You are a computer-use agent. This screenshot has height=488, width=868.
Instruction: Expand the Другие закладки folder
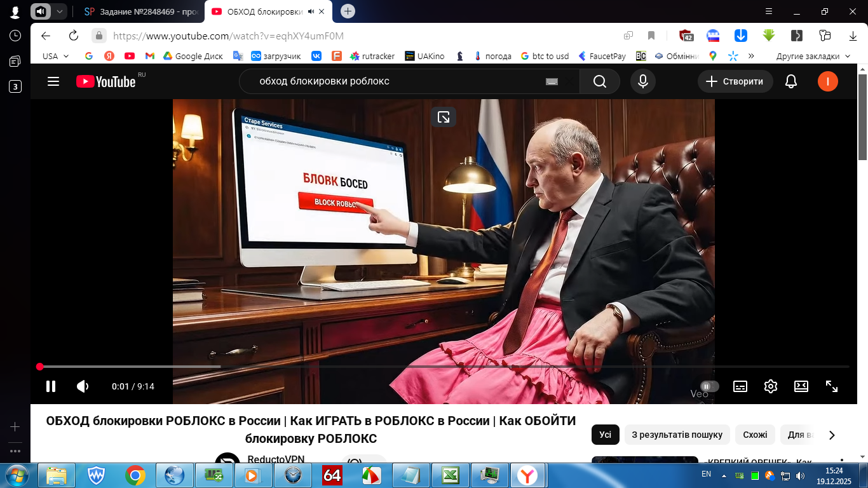[813, 56]
